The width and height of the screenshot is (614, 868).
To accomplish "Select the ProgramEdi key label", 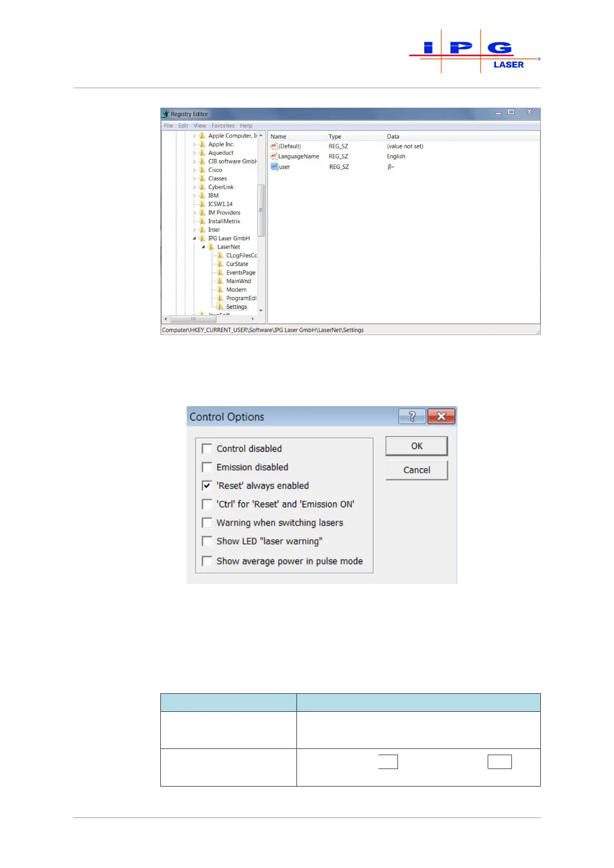I will 241,298.
